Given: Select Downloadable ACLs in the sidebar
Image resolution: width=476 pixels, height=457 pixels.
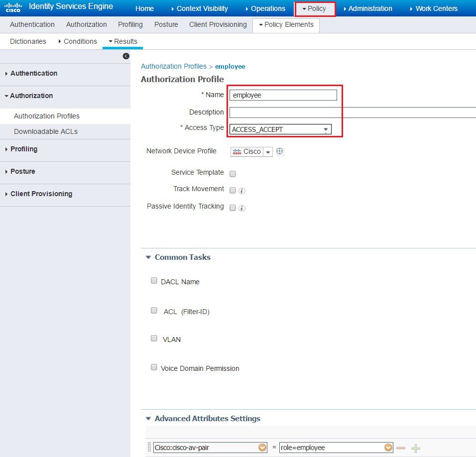Looking at the screenshot, I should [x=46, y=132].
